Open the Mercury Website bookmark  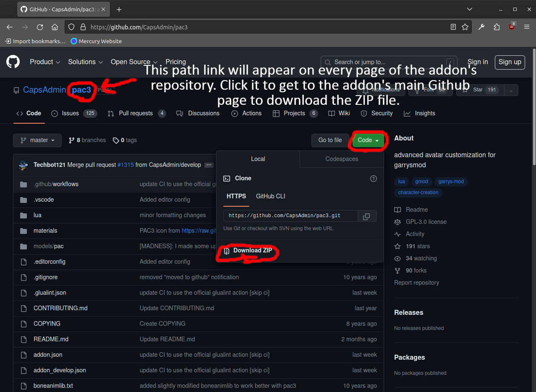pyautogui.click(x=96, y=41)
